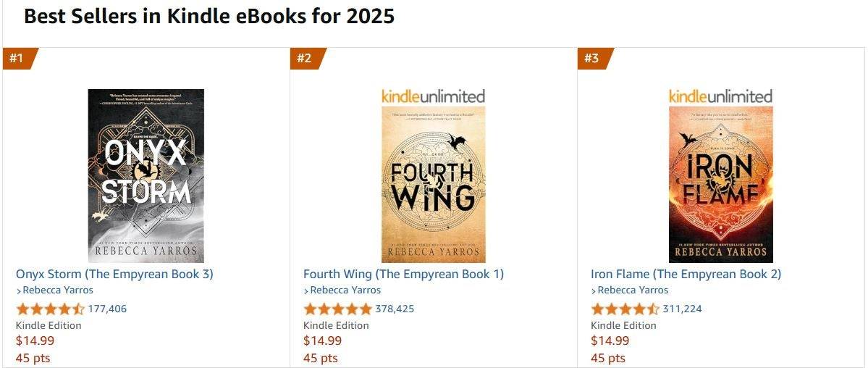Click the star rating icons for Fourth Wing
The width and height of the screenshot is (868, 368).
(337, 309)
